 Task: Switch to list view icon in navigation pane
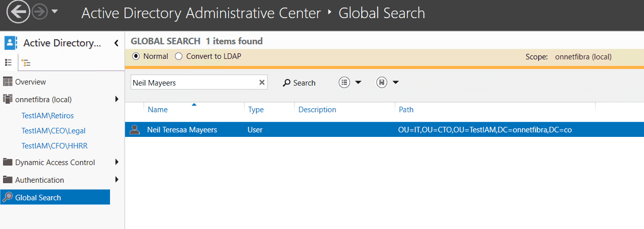9,62
